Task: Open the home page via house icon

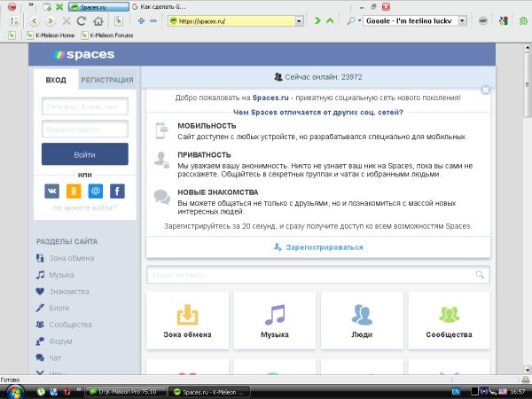Action: (x=98, y=21)
